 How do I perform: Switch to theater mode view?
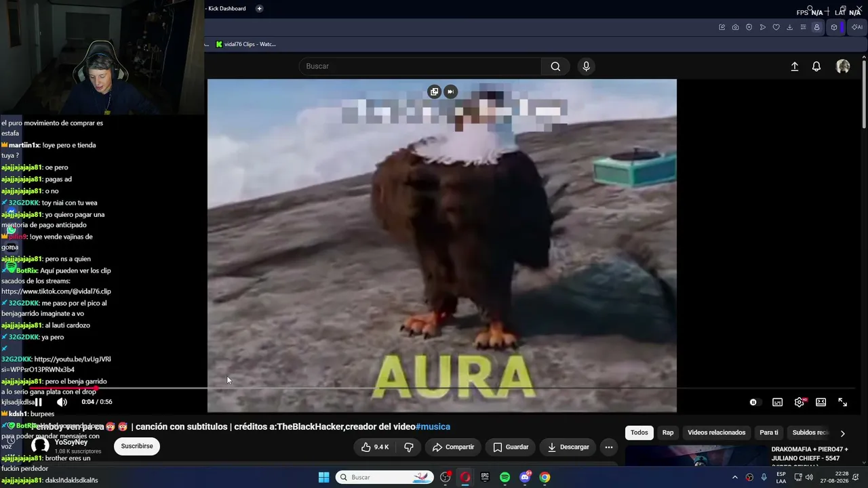(821, 402)
